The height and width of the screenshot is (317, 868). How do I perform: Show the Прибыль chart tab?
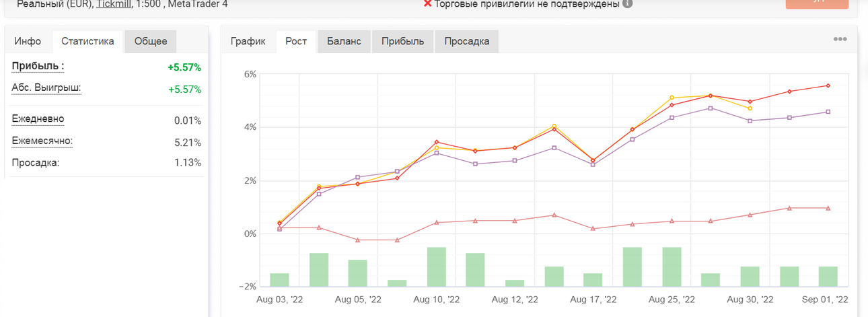[402, 41]
